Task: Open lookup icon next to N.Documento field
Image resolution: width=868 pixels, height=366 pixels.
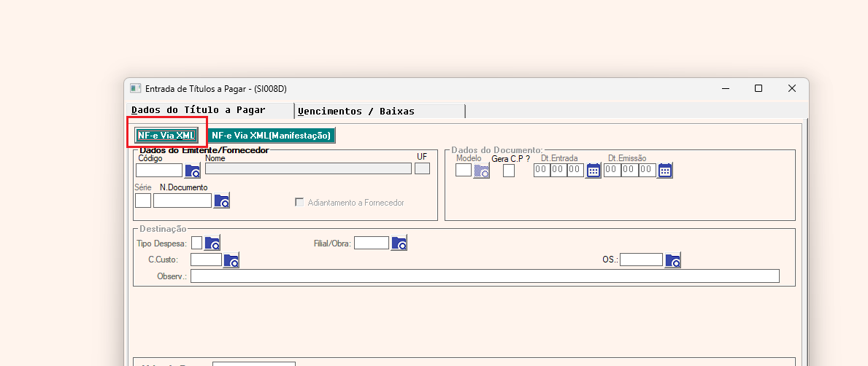Action: click(221, 200)
